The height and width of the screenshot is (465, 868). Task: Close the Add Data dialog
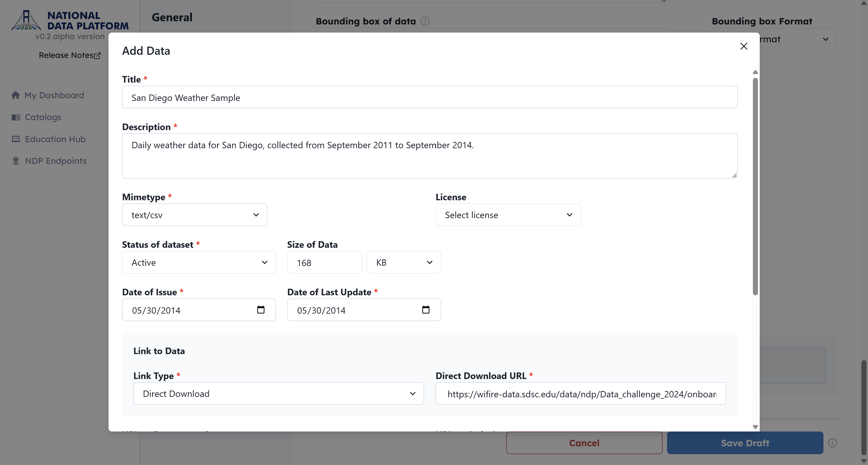[744, 46]
